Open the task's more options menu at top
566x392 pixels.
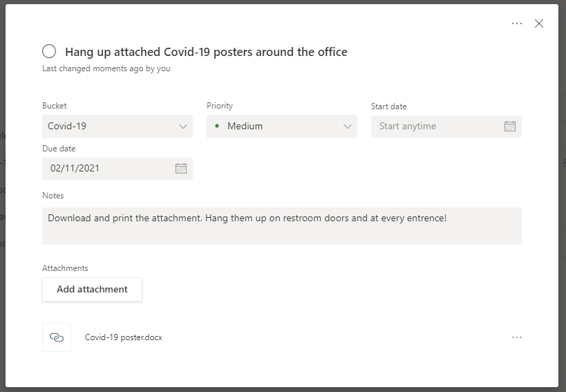tap(517, 24)
